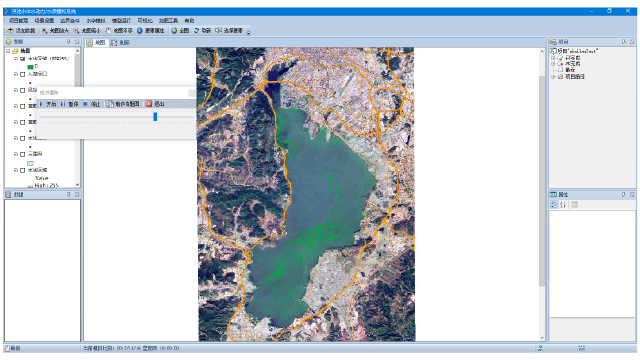Uncheck the first checked layer with green D symbol
Image resolution: width=640 pixels, height=360 pixels.
click(x=22, y=59)
